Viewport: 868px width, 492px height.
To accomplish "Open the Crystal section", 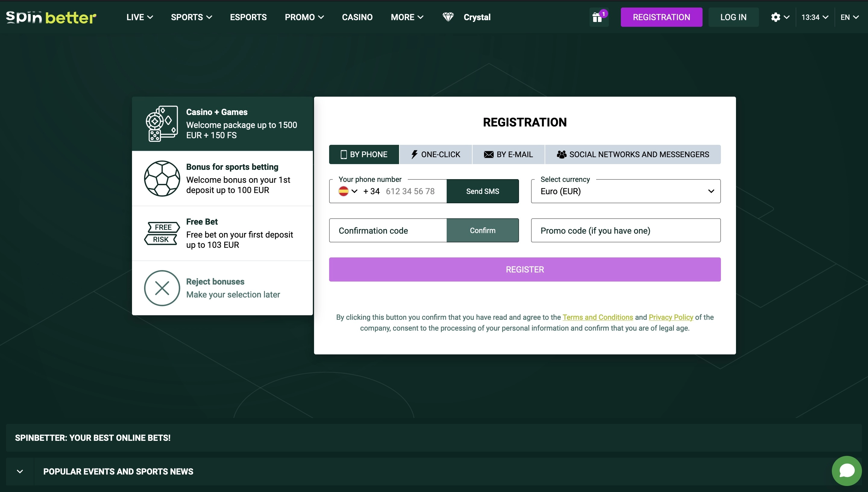I will click(x=477, y=17).
